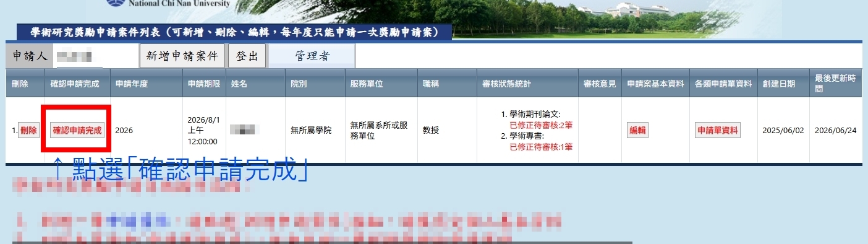
Task: Click the 確認申請完成 column header
Action: click(x=77, y=84)
